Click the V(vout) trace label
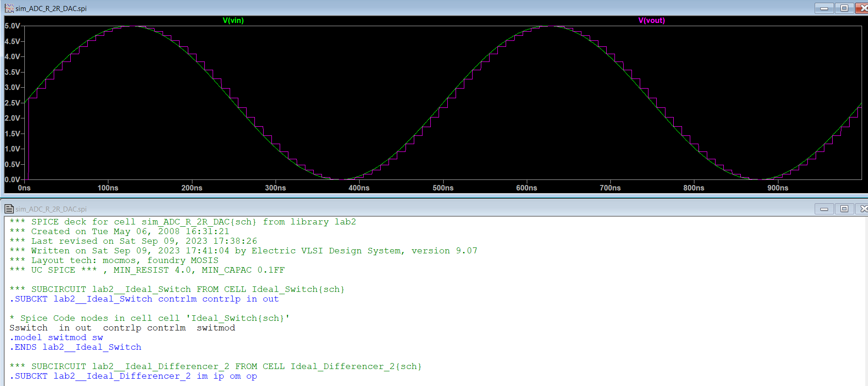Image resolution: width=868 pixels, height=386 pixels. (x=651, y=20)
